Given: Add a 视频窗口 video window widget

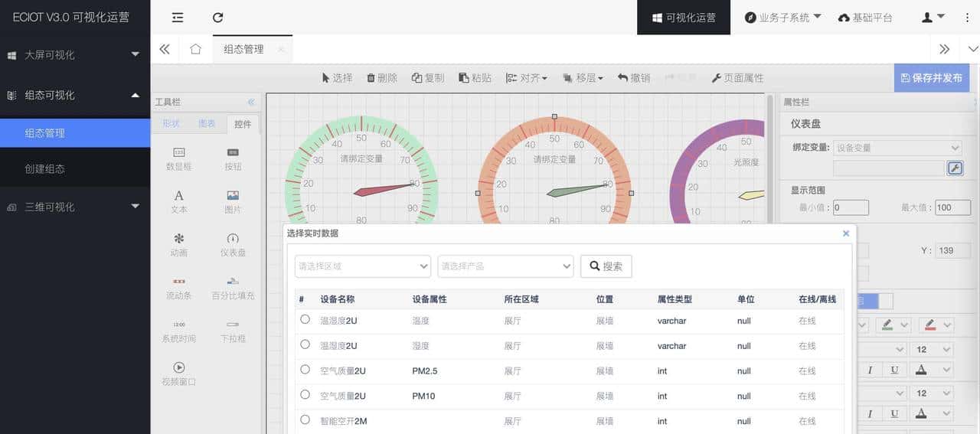Looking at the screenshot, I should [178, 374].
